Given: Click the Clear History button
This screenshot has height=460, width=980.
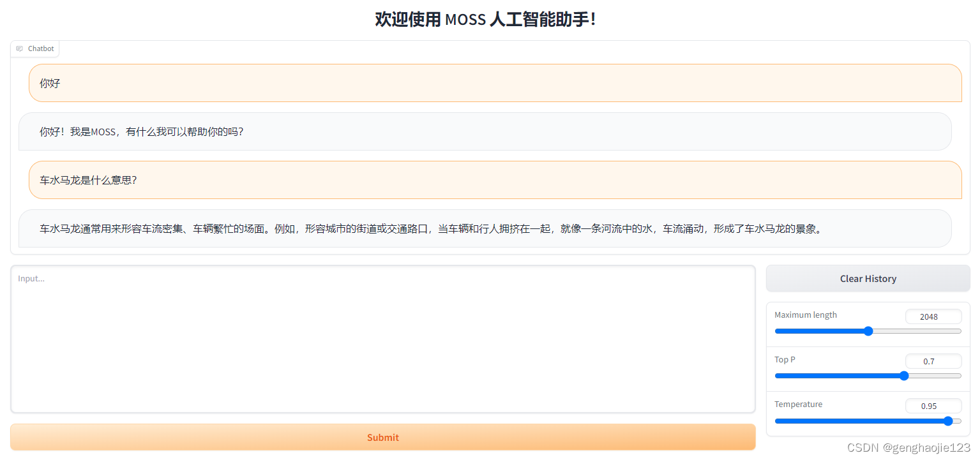Looking at the screenshot, I should [x=868, y=279].
